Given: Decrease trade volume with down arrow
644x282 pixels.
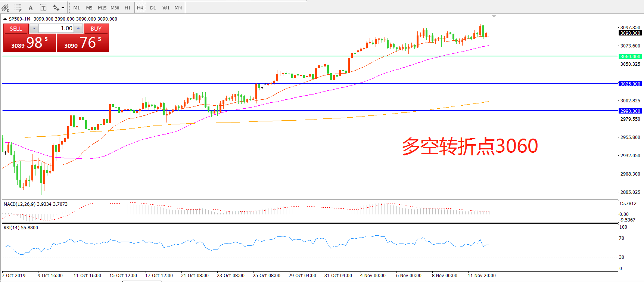Looking at the screenshot, I should [34, 28].
